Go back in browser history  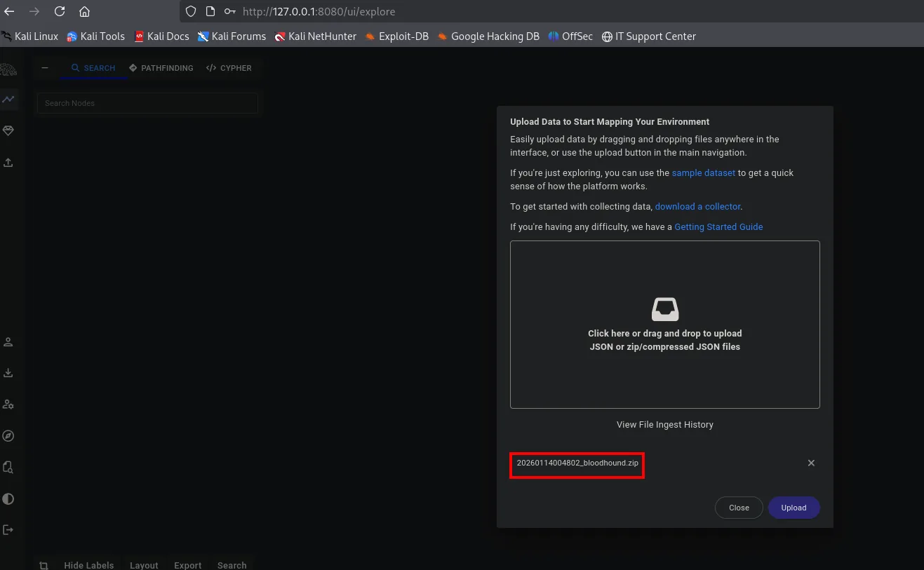pos(9,11)
